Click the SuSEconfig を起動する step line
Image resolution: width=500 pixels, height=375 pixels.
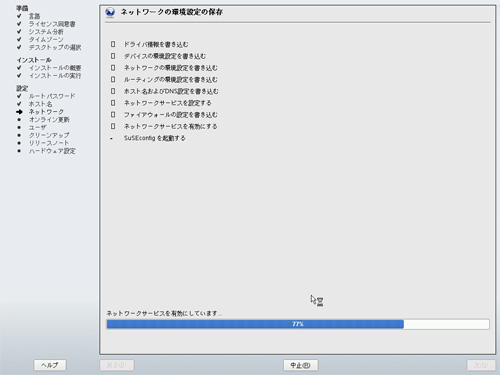click(155, 138)
